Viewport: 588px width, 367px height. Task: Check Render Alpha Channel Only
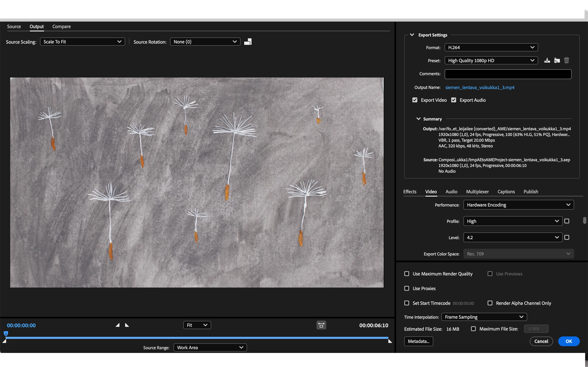click(490, 303)
